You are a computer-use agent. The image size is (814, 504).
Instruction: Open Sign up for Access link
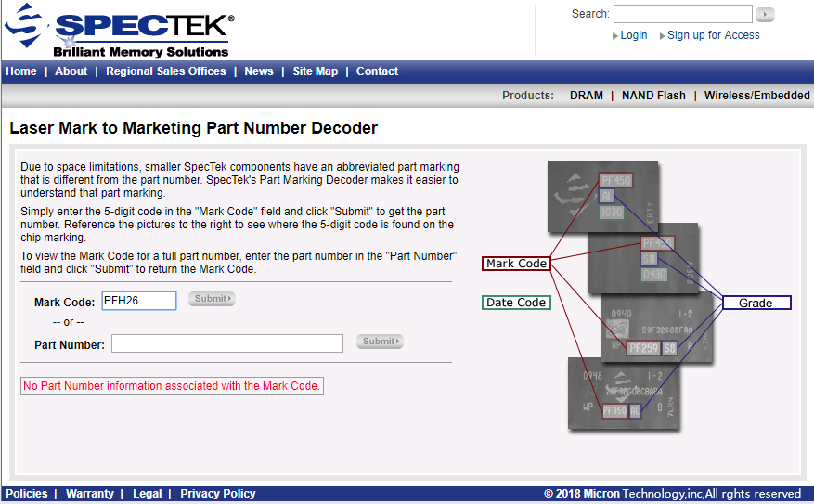(713, 35)
